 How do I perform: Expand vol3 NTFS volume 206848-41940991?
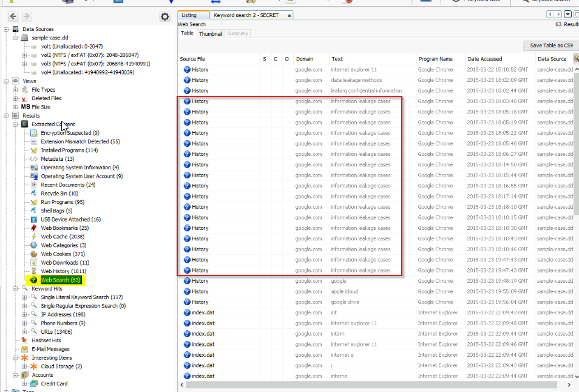point(24,64)
